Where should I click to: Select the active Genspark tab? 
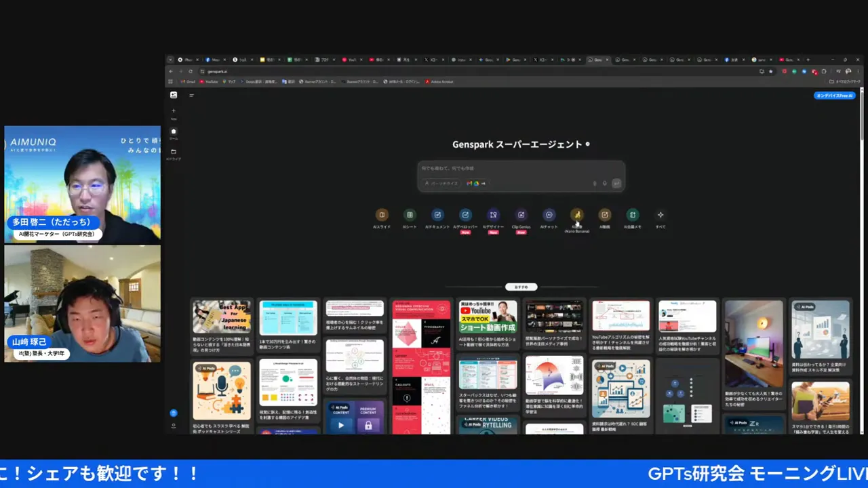coord(597,60)
